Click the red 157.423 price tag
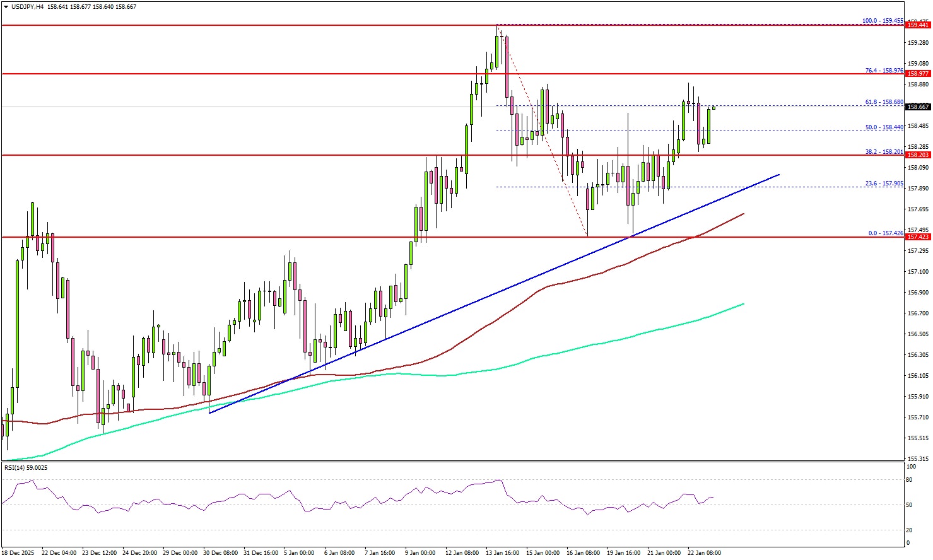 (x=918, y=237)
